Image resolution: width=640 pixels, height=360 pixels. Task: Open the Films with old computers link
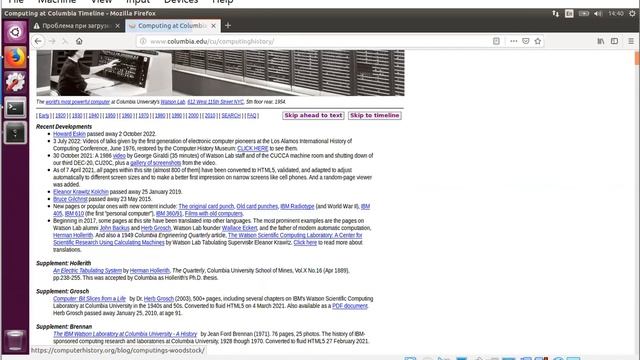[x=213, y=214]
